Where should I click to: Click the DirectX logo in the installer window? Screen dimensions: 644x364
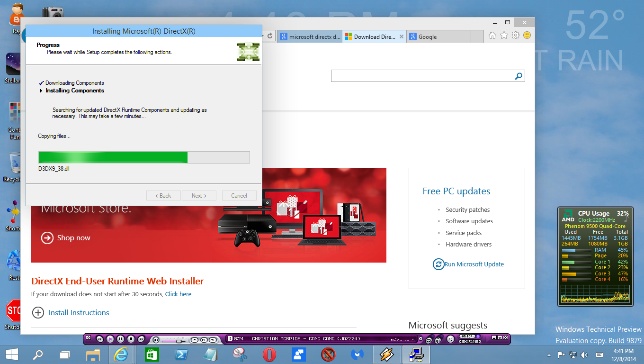pos(248,52)
